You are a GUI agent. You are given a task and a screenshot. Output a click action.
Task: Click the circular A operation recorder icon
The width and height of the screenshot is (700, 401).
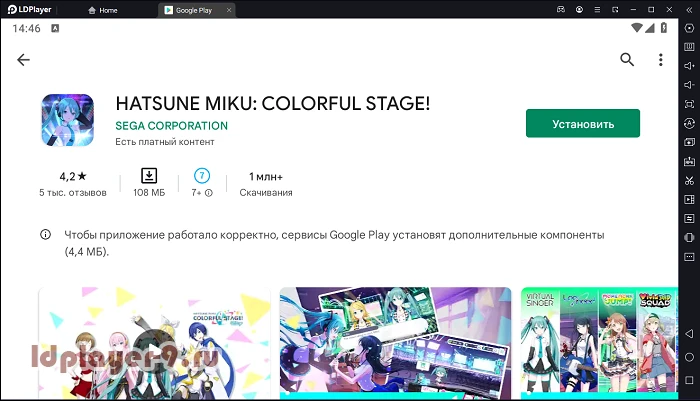click(689, 123)
